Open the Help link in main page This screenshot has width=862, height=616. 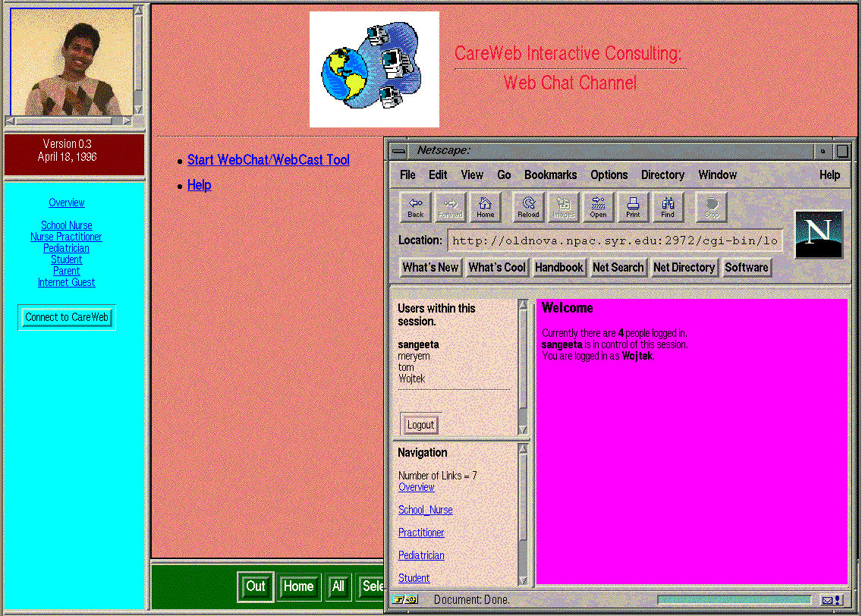pos(199,185)
